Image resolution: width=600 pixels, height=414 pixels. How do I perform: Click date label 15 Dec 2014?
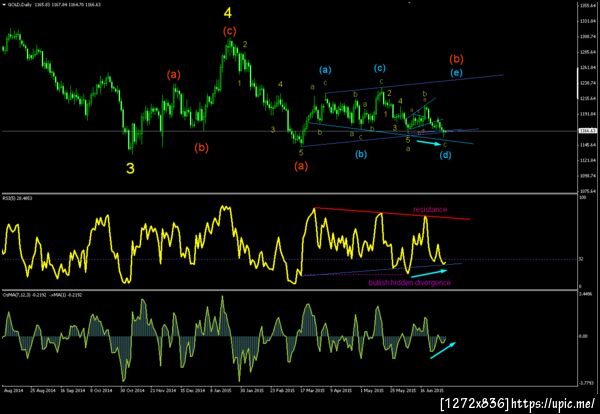[x=193, y=391]
